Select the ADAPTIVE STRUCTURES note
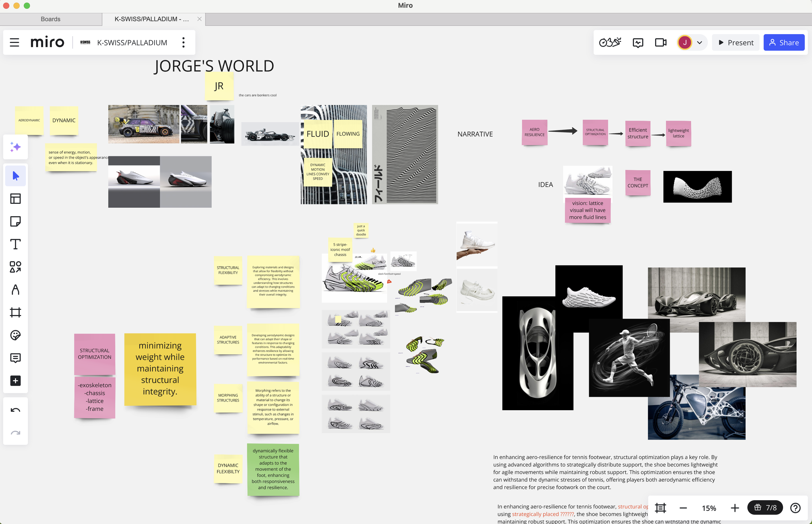The height and width of the screenshot is (524, 812). [228, 340]
